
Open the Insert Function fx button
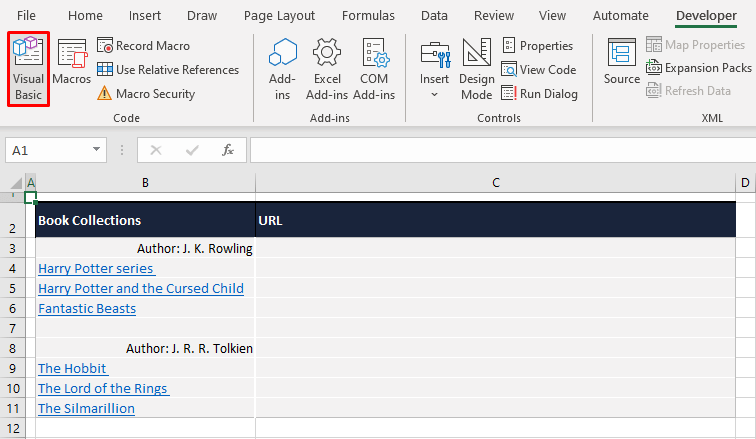[x=228, y=150]
